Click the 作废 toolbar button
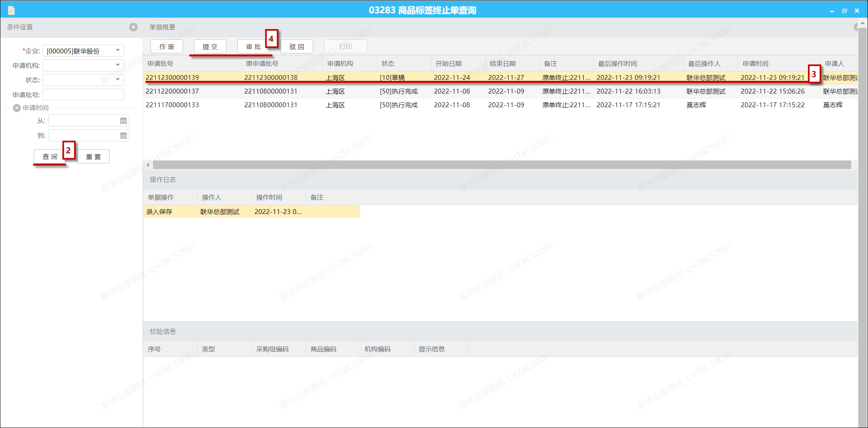 click(x=167, y=47)
